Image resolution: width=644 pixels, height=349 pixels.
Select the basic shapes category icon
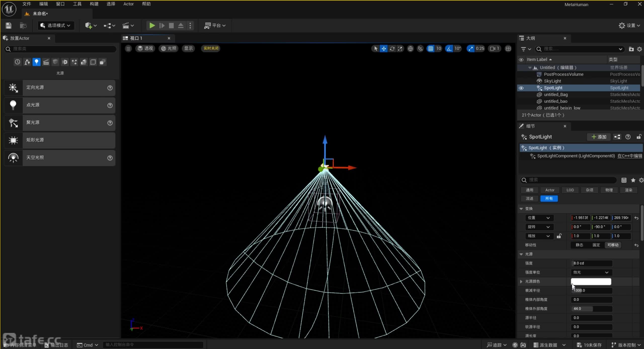(x=27, y=62)
